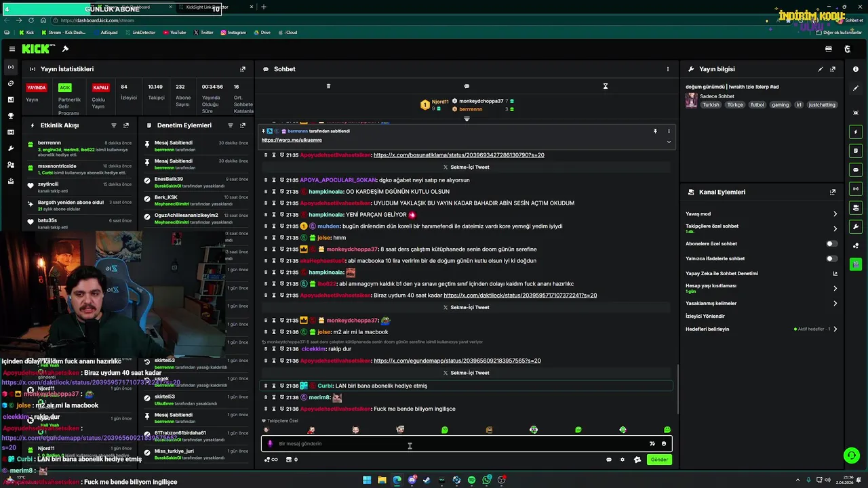Click the justchatting stream tag
This screenshot has height=488, width=868.
click(x=822, y=105)
